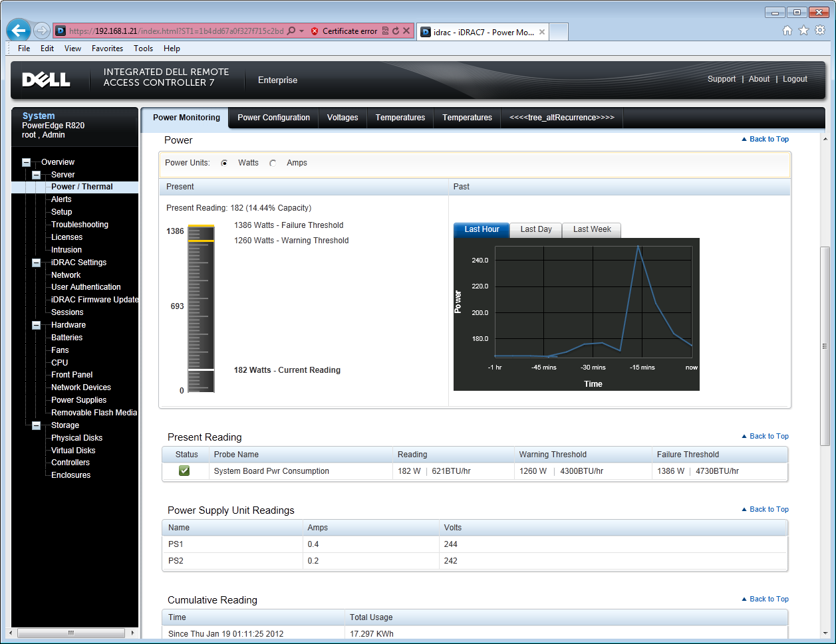Screen dimensions: 836x644
Task: Open Virtual Disks under Storage
Action: coord(73,451)
